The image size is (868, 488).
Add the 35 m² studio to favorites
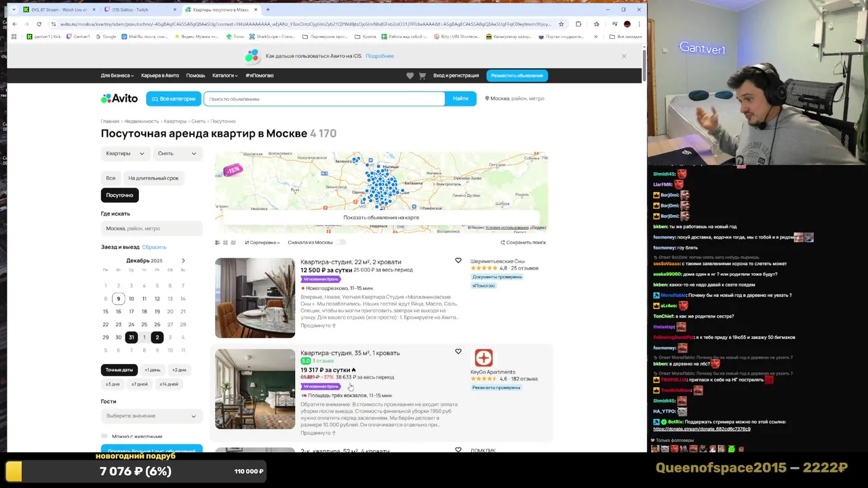pos(458,351)
